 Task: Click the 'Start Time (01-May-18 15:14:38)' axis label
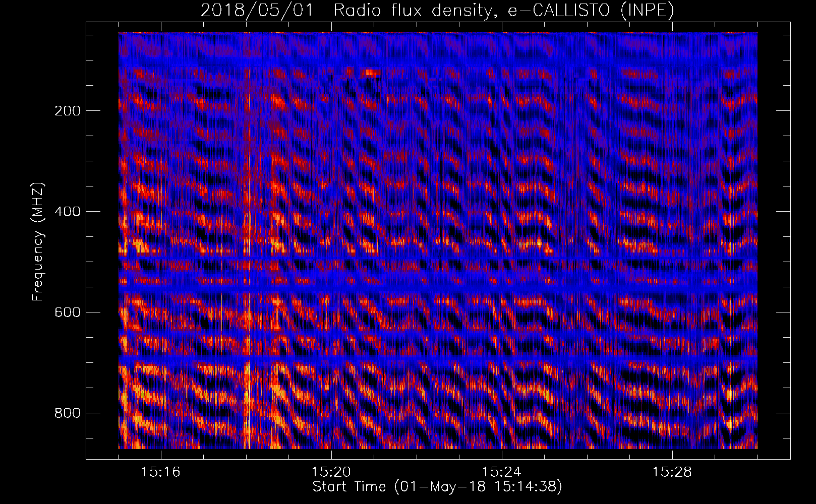point(437,487)
